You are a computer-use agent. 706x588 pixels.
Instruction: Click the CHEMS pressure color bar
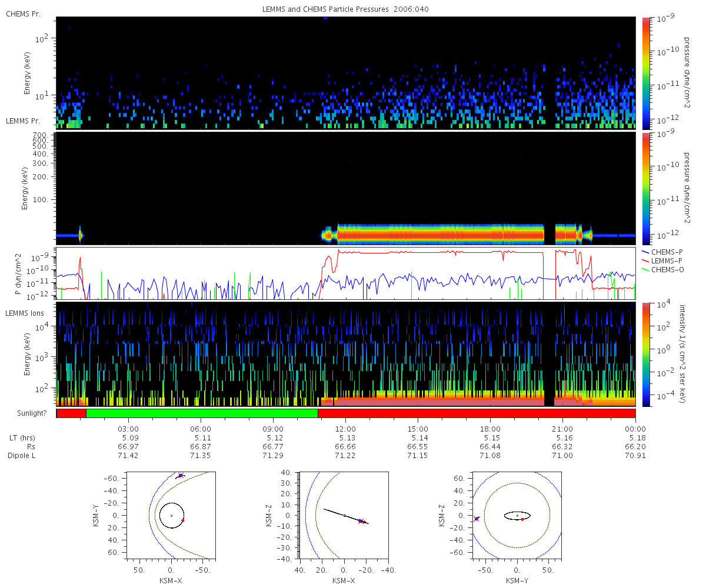646,73
